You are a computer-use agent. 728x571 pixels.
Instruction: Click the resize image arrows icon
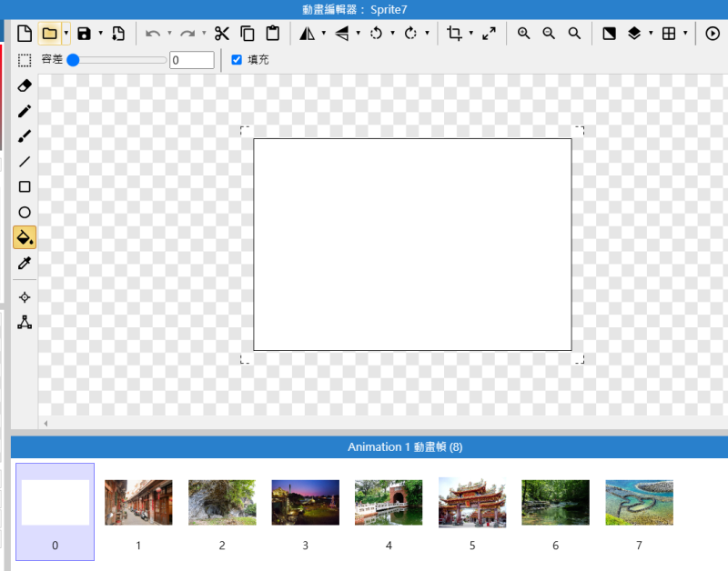pos(489,34)
